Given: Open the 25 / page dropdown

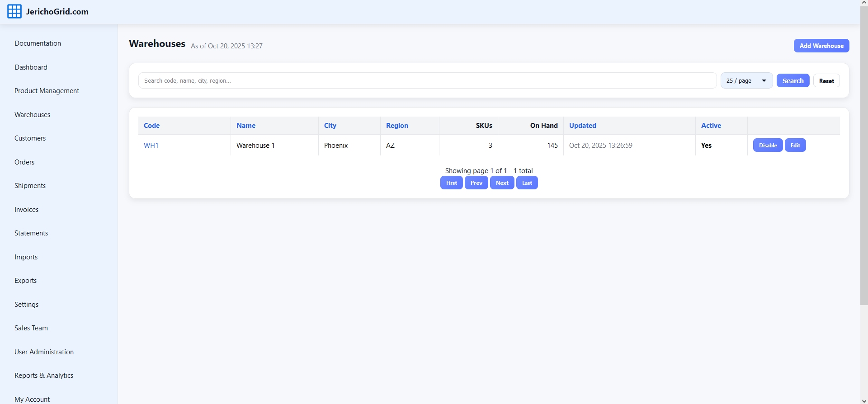Looking at the screenshot, I should (x=746, y=81).
